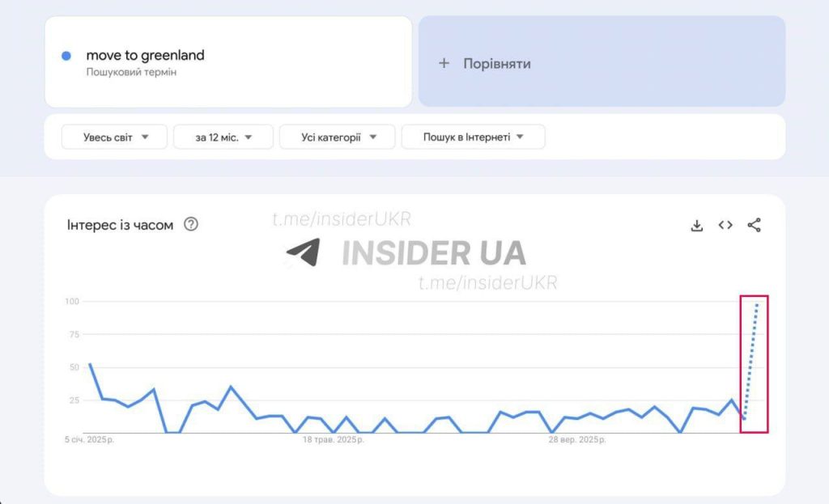Viewport: 829px width, 504px height.
Task: Click the plus icon in Порівняти
Action: click(x=444, y=63)
